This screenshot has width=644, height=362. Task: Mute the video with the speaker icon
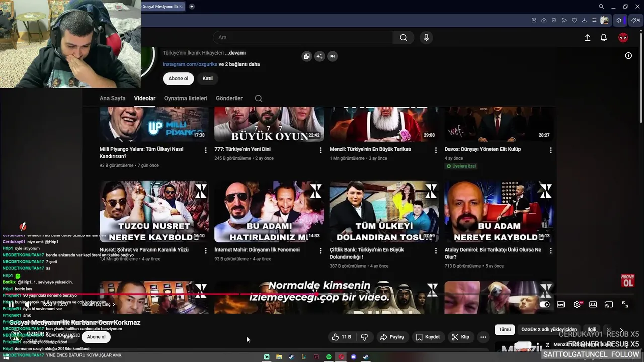28,304
